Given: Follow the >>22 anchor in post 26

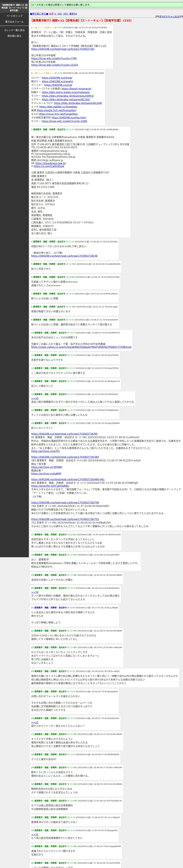Looking at the screenshot, I should [35, 722].
